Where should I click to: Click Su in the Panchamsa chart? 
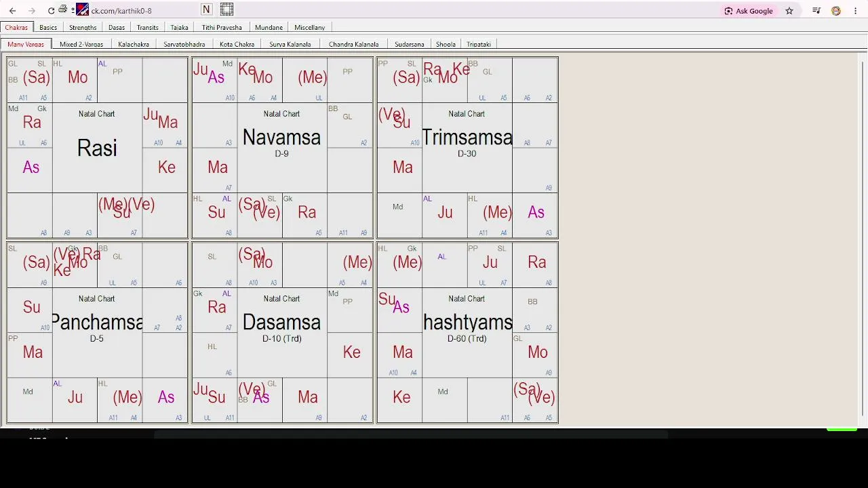coord(31,307)
